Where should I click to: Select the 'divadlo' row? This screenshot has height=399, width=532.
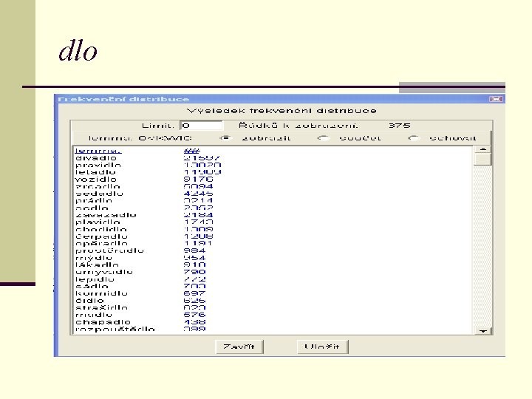tap(148, 158)
